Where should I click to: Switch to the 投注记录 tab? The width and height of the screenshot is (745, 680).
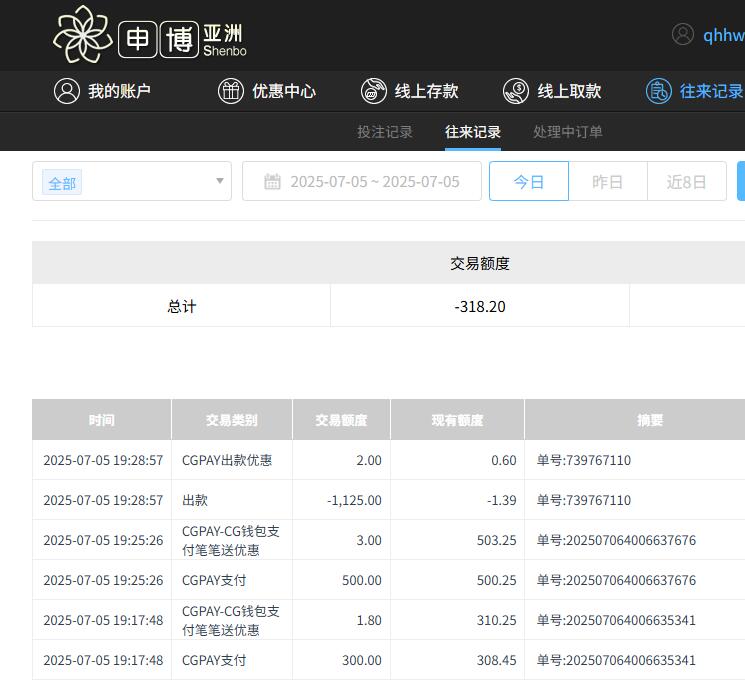coord(385,132)
